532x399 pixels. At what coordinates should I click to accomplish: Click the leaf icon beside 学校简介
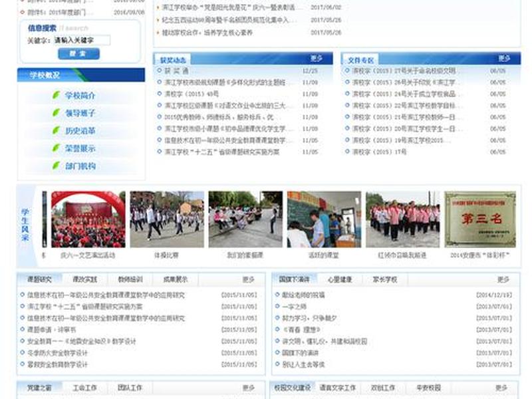pos(57,95)
